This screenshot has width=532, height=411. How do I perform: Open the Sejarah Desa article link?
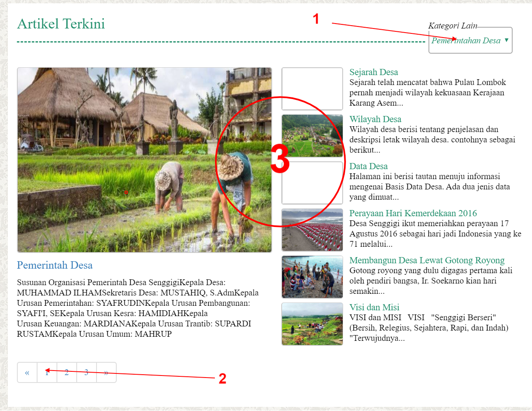(x=374, y=72)
